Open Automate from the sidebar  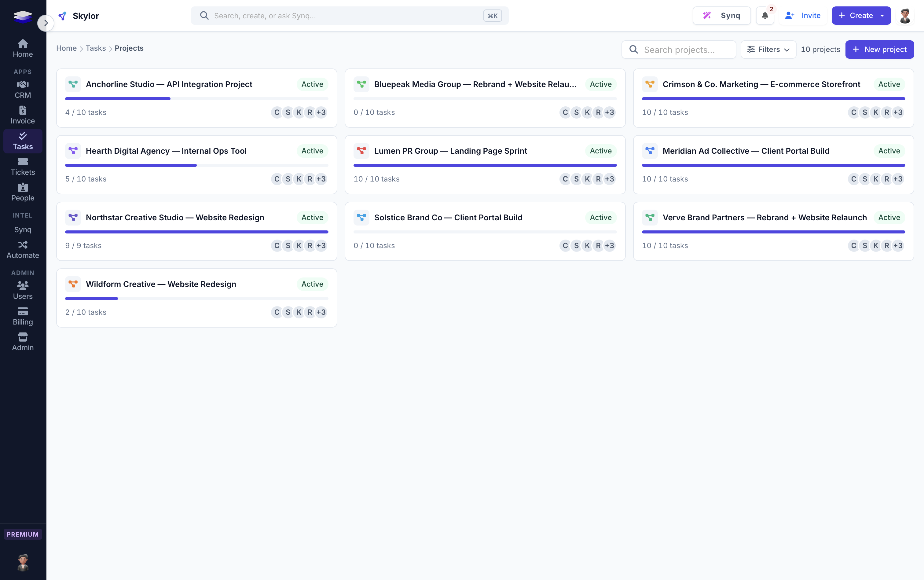23,250
